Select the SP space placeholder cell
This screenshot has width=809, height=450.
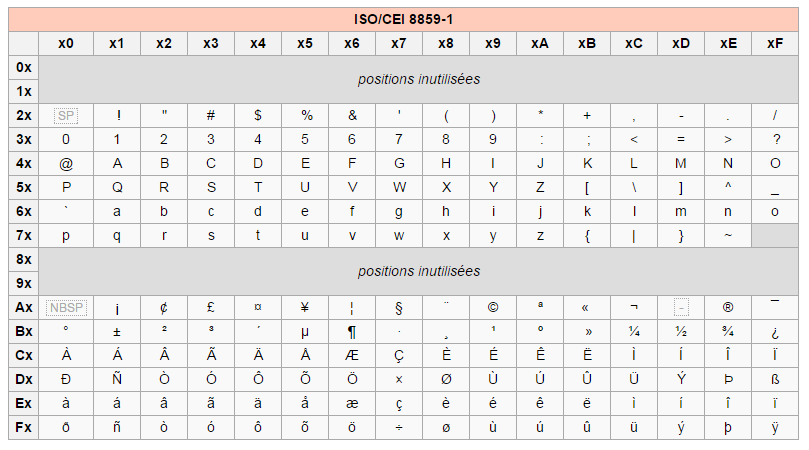point(66,116)
